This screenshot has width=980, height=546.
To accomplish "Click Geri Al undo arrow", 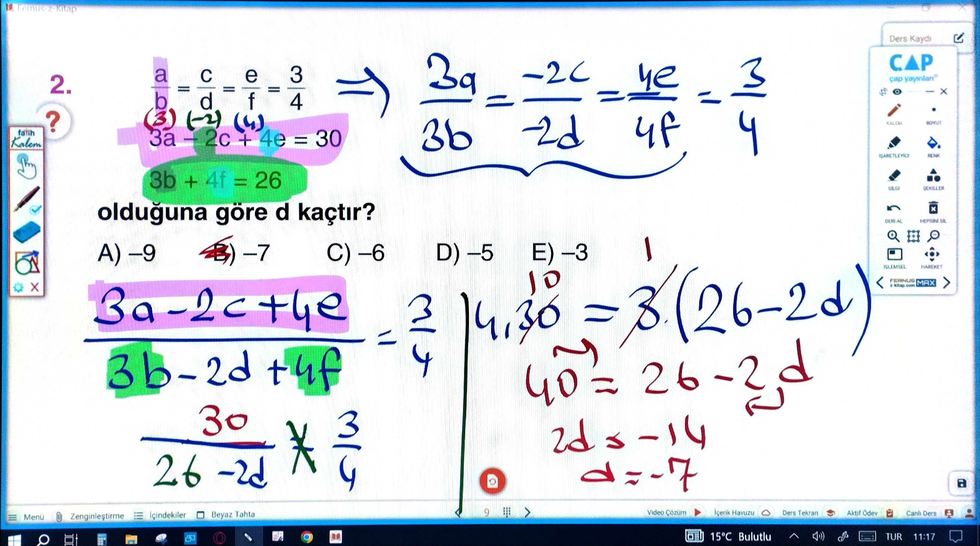I will coord(893,209).
